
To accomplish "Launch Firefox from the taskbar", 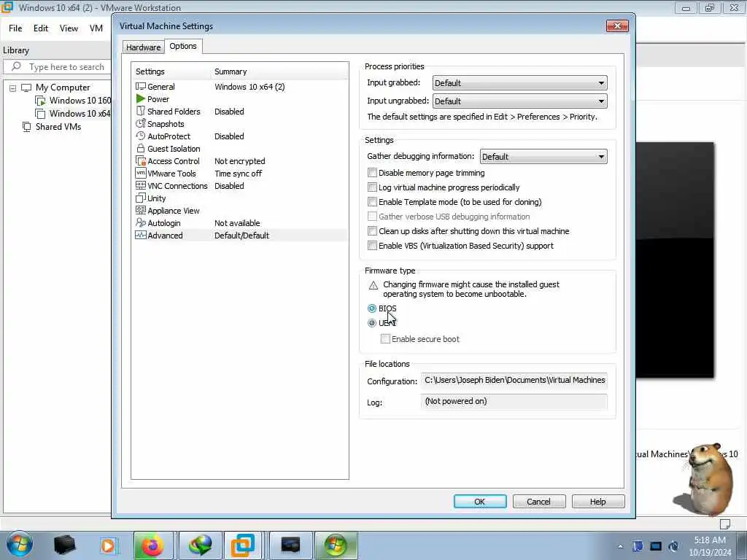I will tap(153, 545).
